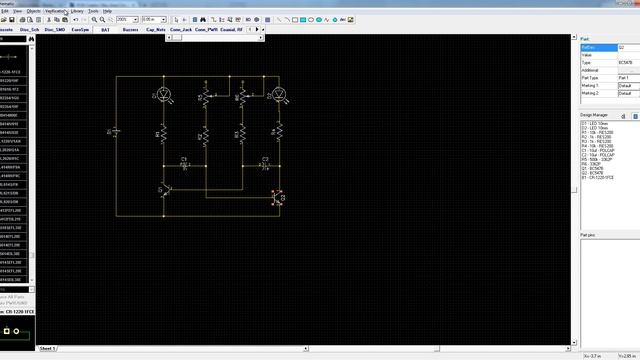The height and width of the screenshot is (360, 640).
Task: Select the filled ellipse tool
Action: click(319, 20)
